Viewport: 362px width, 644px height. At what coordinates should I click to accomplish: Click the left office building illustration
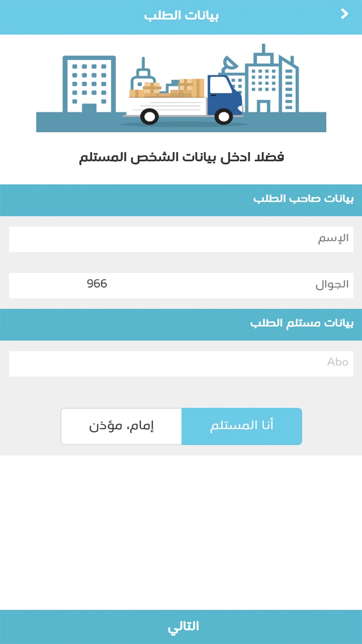(89, 84)
